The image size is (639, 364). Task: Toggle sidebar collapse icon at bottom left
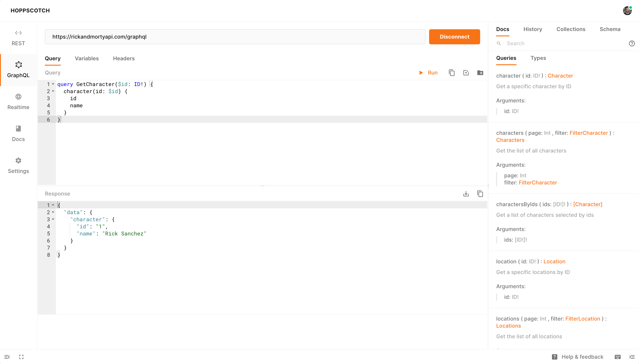point(7,357)
